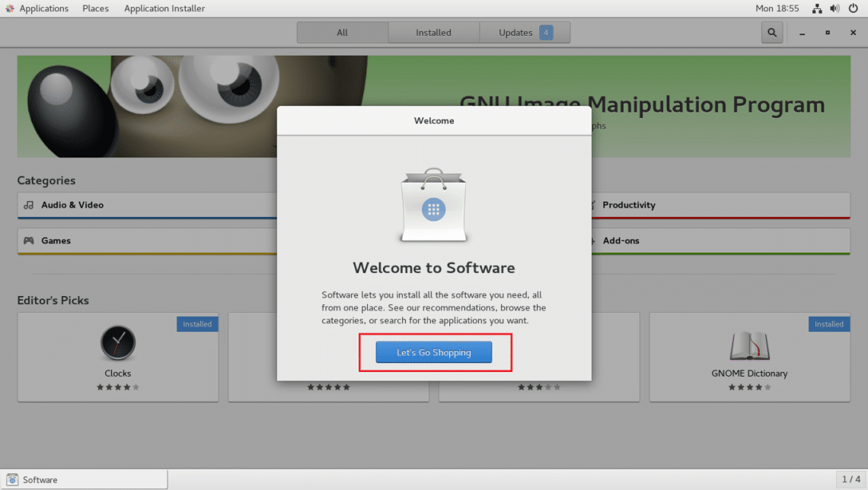Open the Audio & Video category
Screen dimensions: 868x490
(x=147, y=205)
